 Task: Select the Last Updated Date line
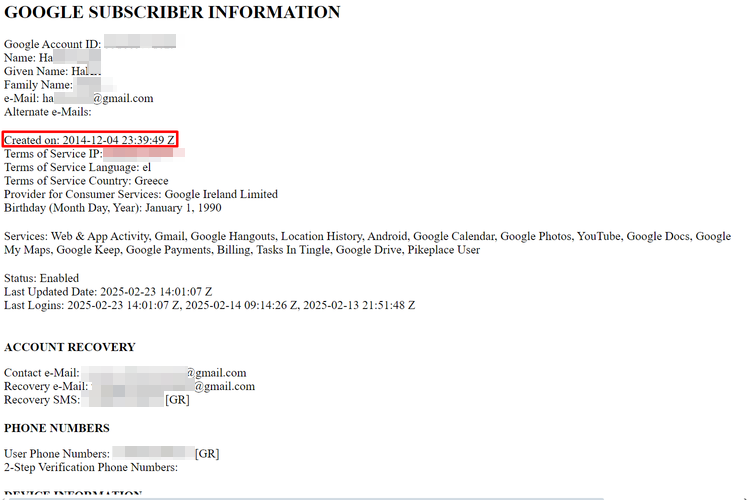coord(108,292)
